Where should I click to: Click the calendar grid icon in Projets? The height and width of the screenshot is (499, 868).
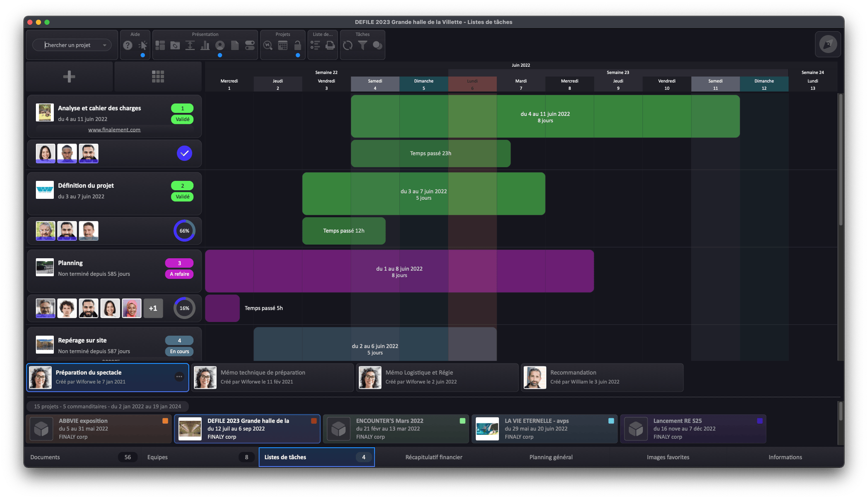[x=283, y=45]
